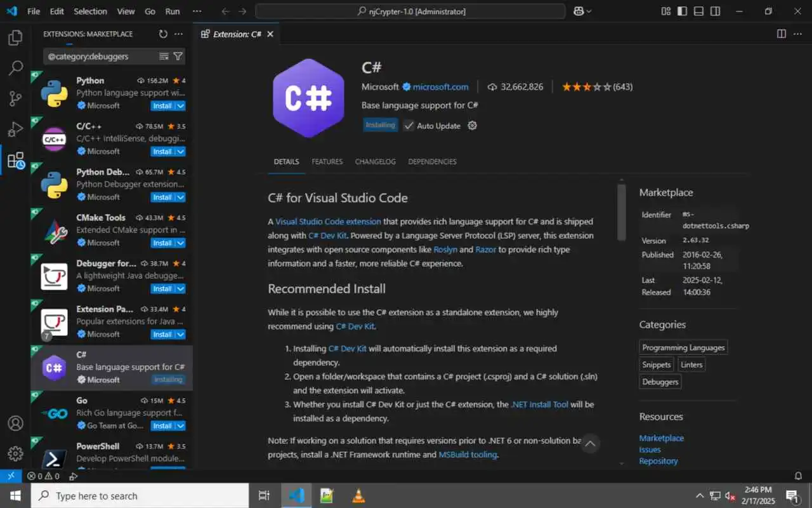The image size is (812, 508).
Task: Open C# extension settings gear
Action: coord(472,126)
